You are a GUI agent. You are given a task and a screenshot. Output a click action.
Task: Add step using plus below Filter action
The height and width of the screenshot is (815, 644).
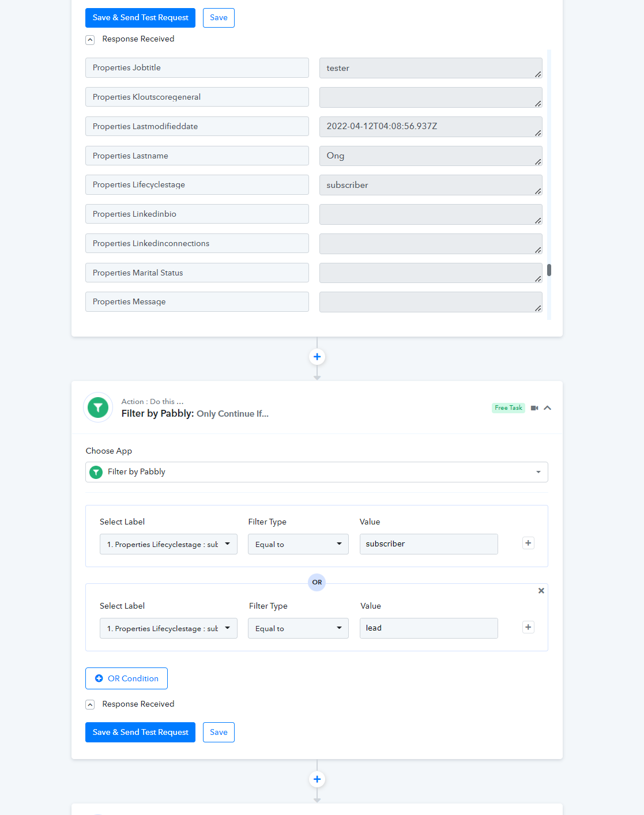tap(317, 779)
